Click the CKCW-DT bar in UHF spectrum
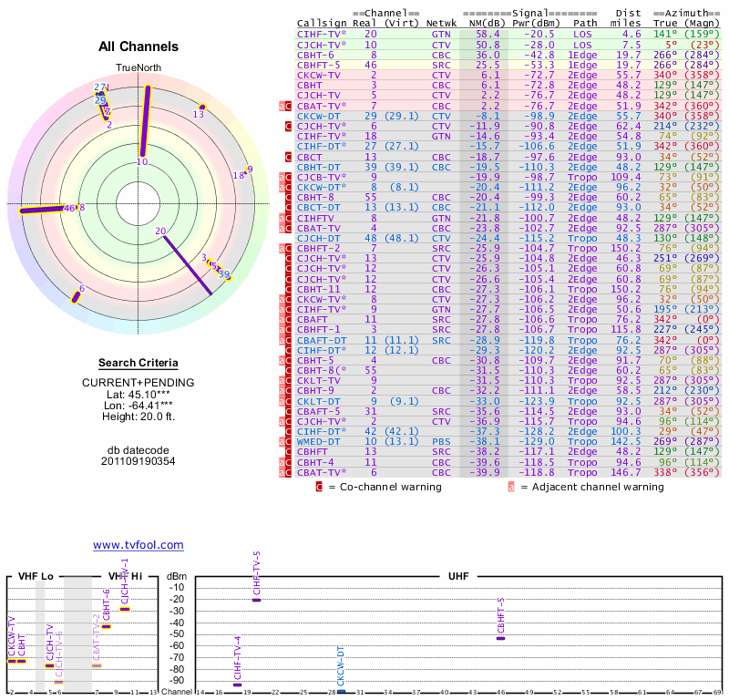 341,691
